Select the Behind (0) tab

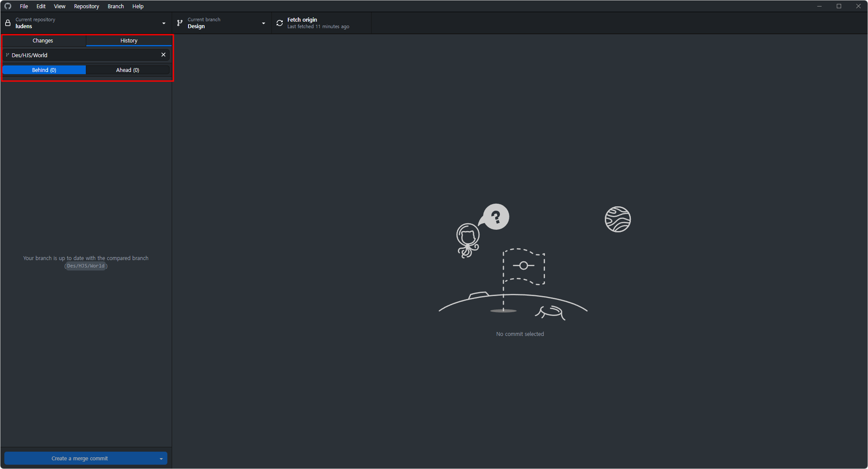click(x=44, y=70)
